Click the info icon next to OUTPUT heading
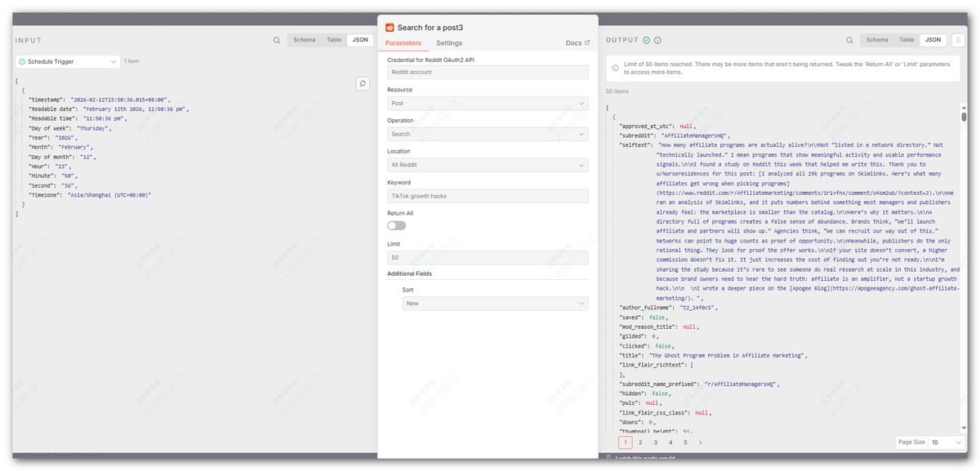 click(657, 40)
